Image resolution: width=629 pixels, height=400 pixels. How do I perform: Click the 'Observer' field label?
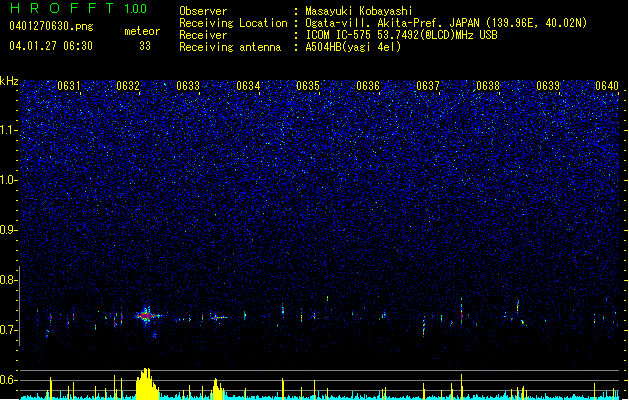(x=203, y=11)
